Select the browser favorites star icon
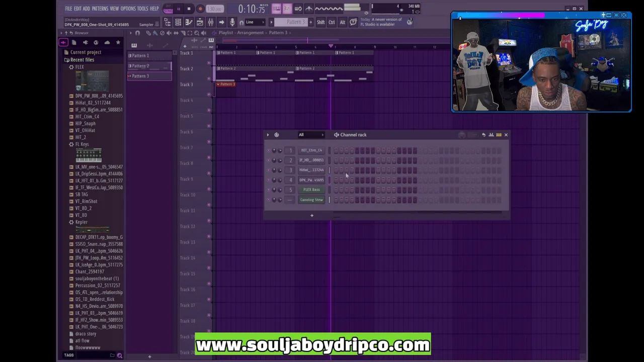Image resolution: width=644 pixels, height=362 pixels. coord(118,43)
